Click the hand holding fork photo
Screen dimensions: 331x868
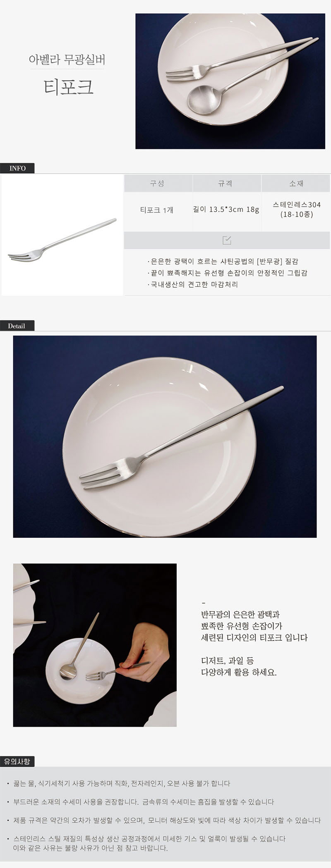click(95, 645)
